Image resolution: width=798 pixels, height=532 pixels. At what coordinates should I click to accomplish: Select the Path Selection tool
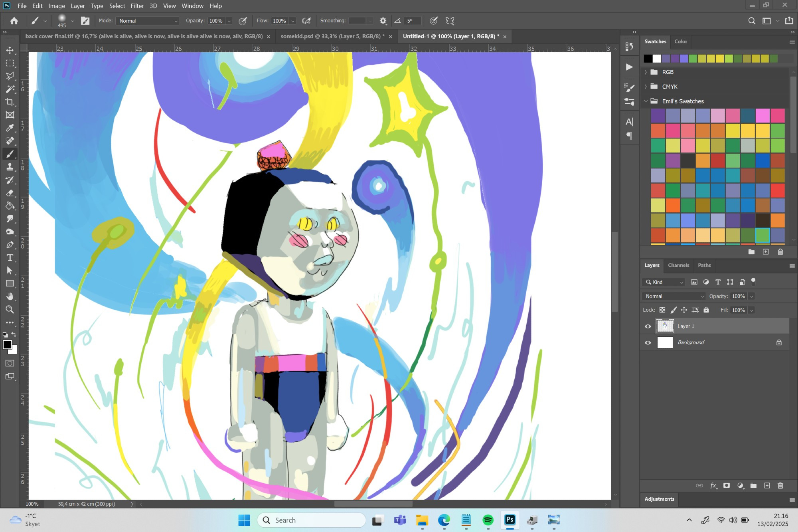pyautogui.click(x=10, y=271)
